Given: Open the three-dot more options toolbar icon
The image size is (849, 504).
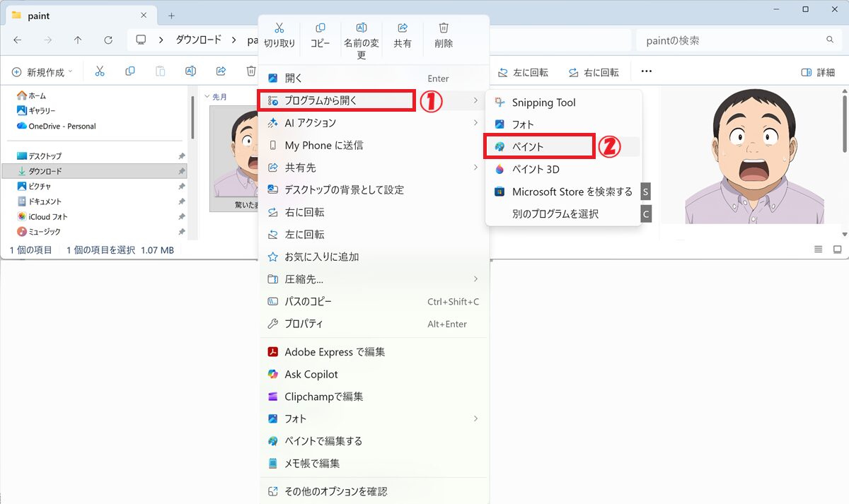Looking at the screenshot, I should 646,71.
